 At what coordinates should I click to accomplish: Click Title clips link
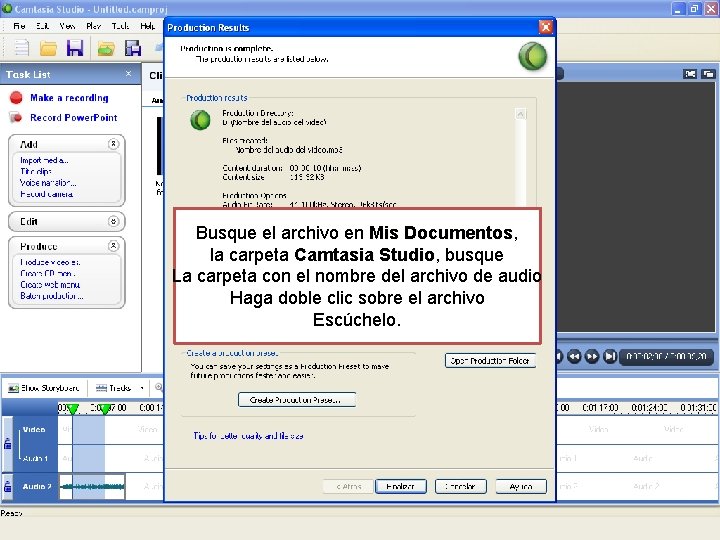(36, 171)
